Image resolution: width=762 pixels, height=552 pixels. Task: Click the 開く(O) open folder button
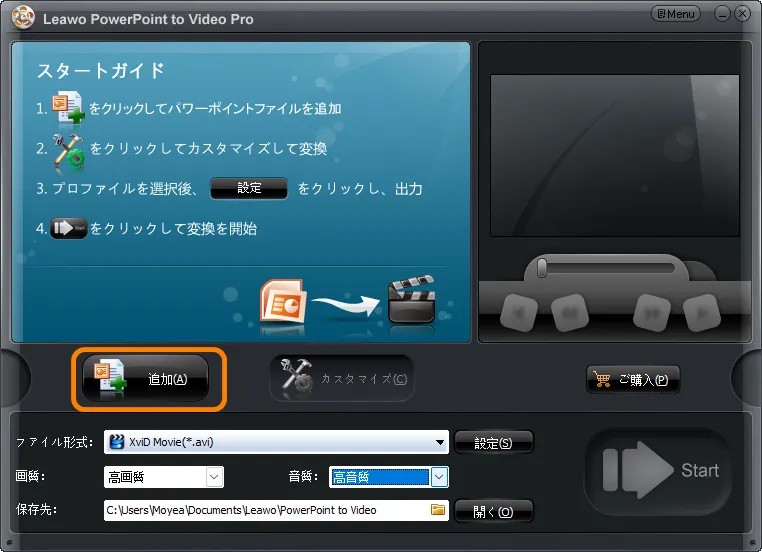493,511
